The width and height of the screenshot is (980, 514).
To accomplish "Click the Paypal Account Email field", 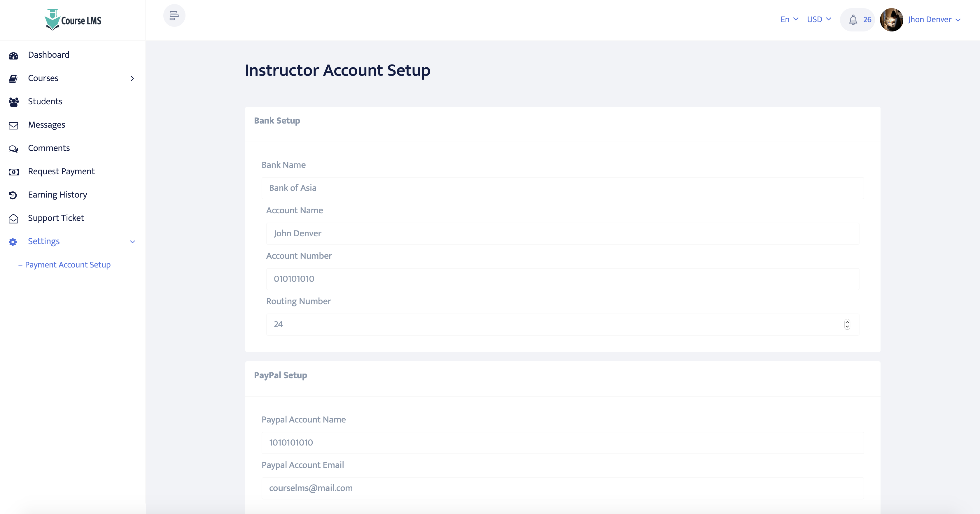I will [x=562, y=488].
